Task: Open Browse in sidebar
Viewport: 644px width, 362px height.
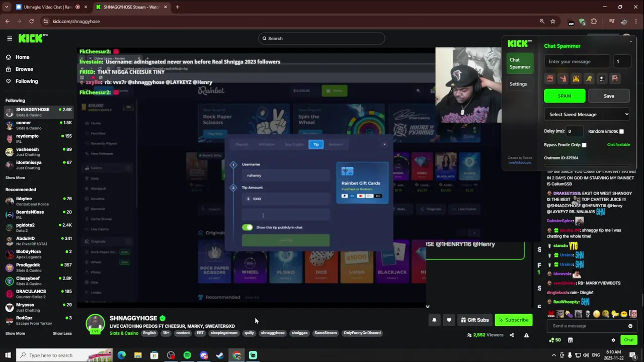Action: [24, 69]
